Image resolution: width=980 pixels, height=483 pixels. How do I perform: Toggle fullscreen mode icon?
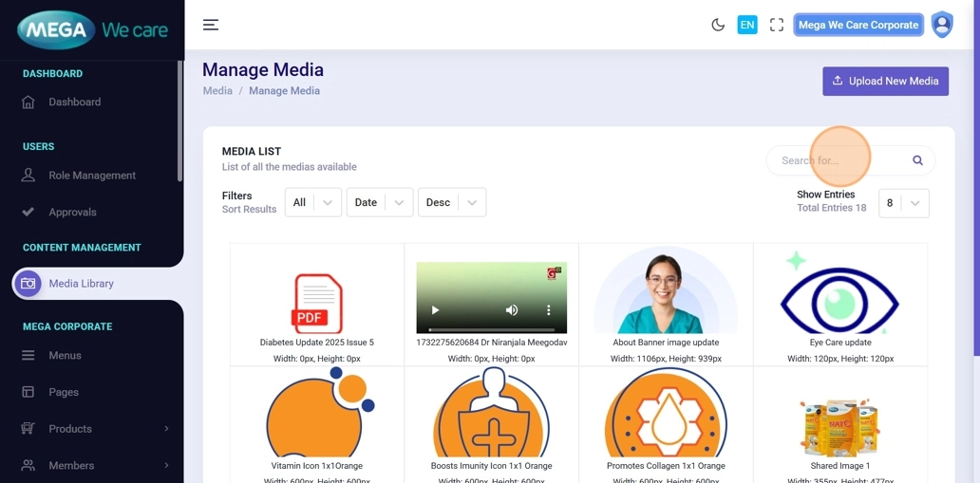coord(777,25)
